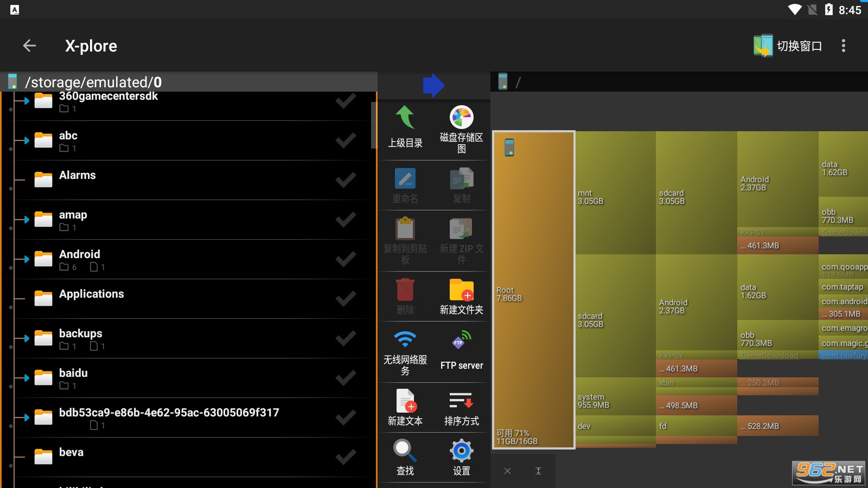Select the root / path header
The width and height of the screenshot is (868, 488).
pos(679,82)
